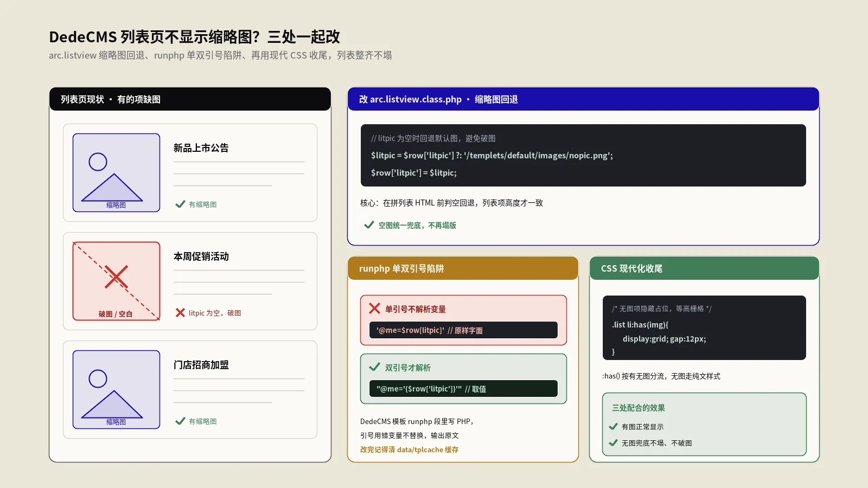Click the subtitle starting with arc.listview 缩略图回退

click(220, 55)
